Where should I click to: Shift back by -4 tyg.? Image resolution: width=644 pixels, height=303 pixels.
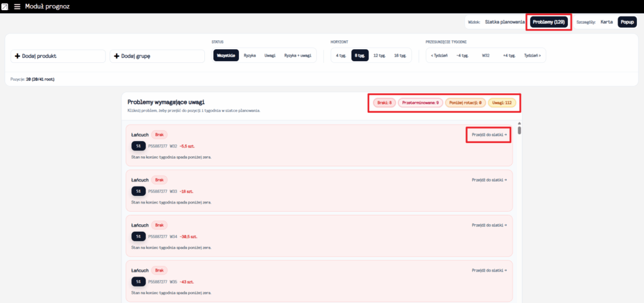[x=462, y=55]
